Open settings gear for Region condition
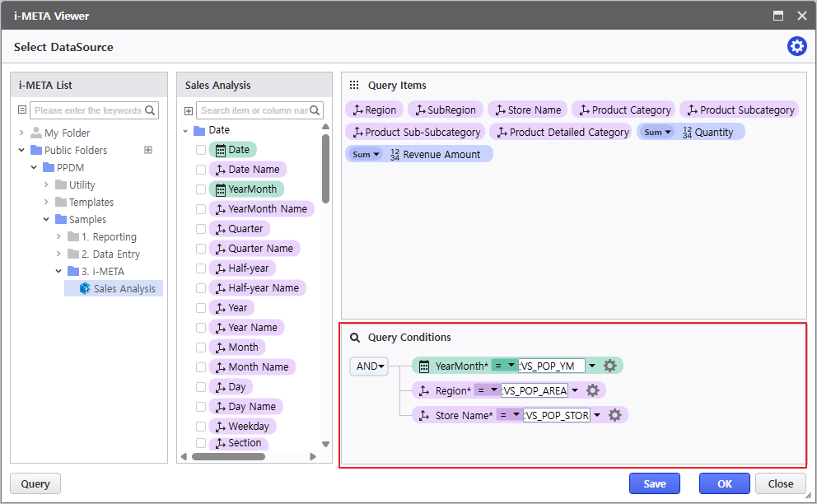The width and height of the screenshot is (817, 504). (x=592, y=390)
